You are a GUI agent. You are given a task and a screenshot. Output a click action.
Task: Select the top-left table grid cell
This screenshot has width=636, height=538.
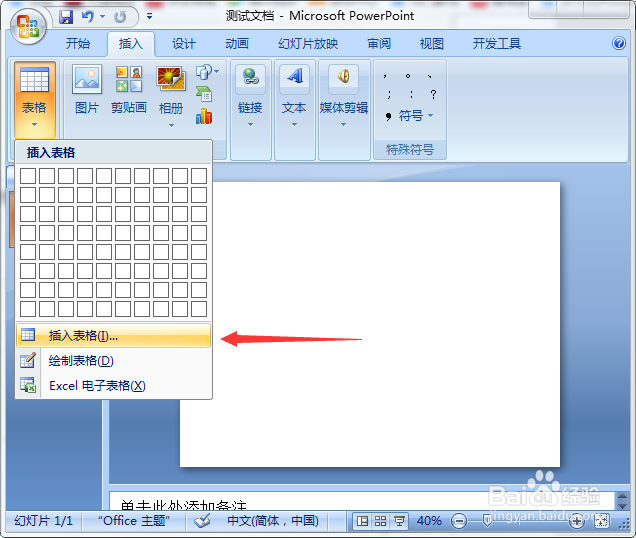(x=28, y=176)
